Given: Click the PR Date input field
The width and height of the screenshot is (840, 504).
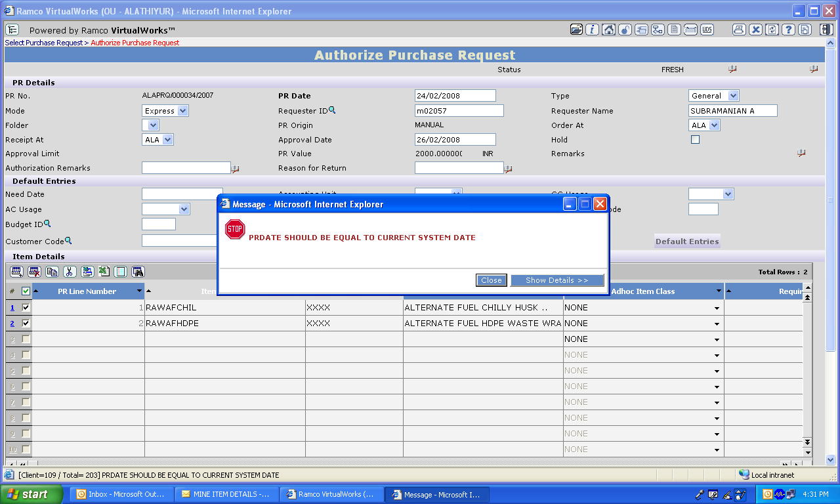Looking at the screenshot, I should tap(455, 96).
